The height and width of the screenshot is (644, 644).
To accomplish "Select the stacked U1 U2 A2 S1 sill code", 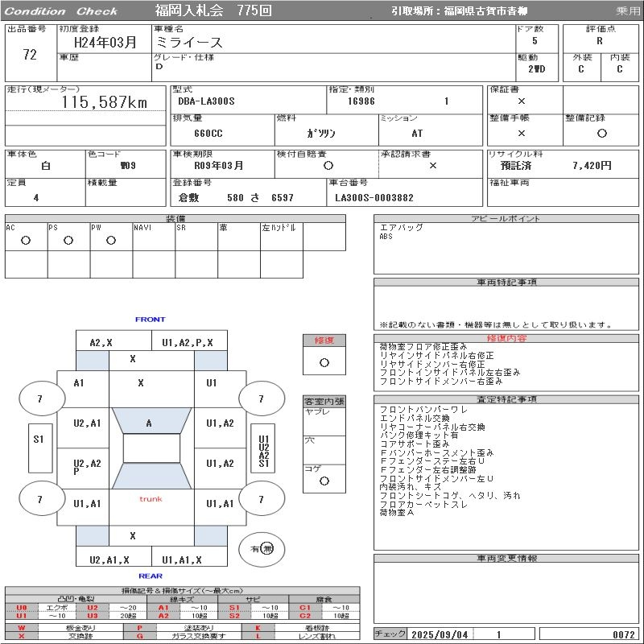I will [264, 452].
